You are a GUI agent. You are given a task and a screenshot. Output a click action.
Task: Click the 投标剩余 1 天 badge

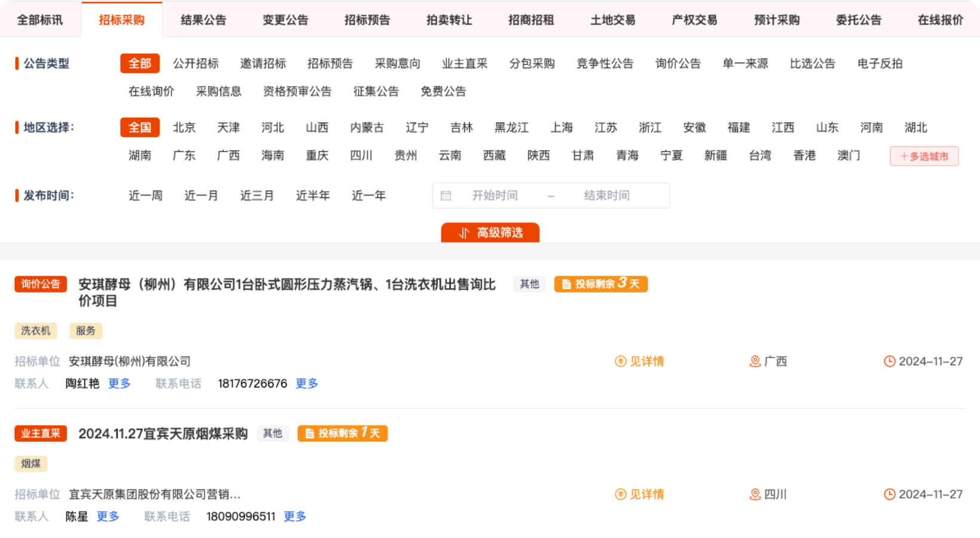(342, 433)
